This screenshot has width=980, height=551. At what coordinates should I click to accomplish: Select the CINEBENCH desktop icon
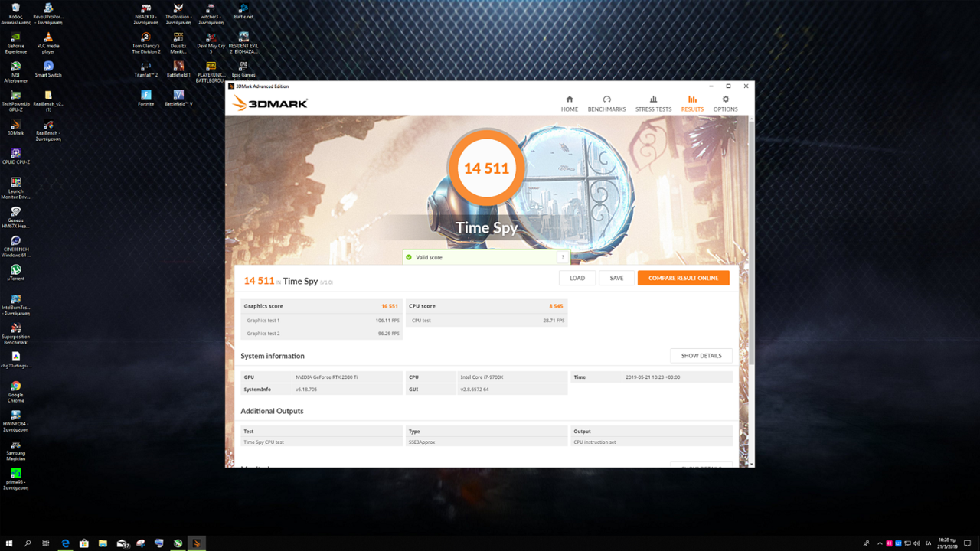pos(15,246)
